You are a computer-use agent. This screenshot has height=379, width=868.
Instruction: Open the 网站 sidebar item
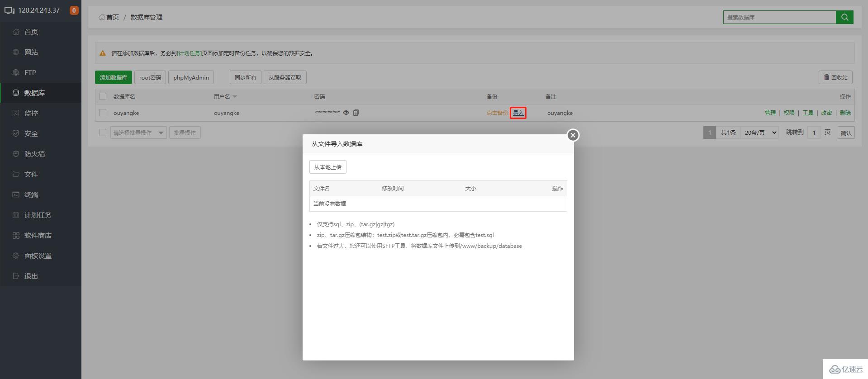(40, 52)
